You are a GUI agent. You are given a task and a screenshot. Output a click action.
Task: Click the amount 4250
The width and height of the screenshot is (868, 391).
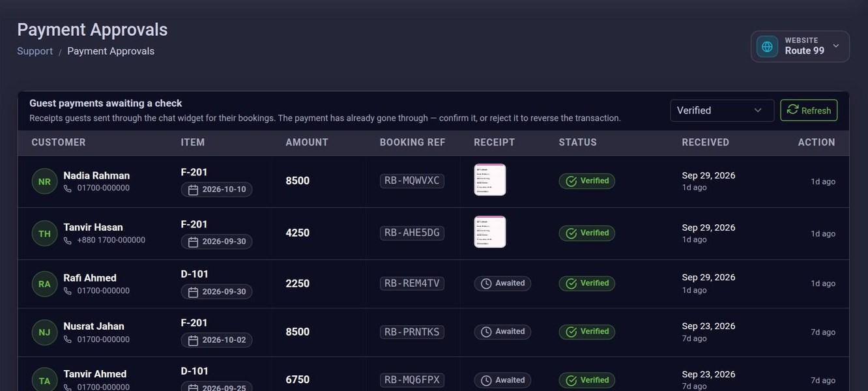(298, 233)
